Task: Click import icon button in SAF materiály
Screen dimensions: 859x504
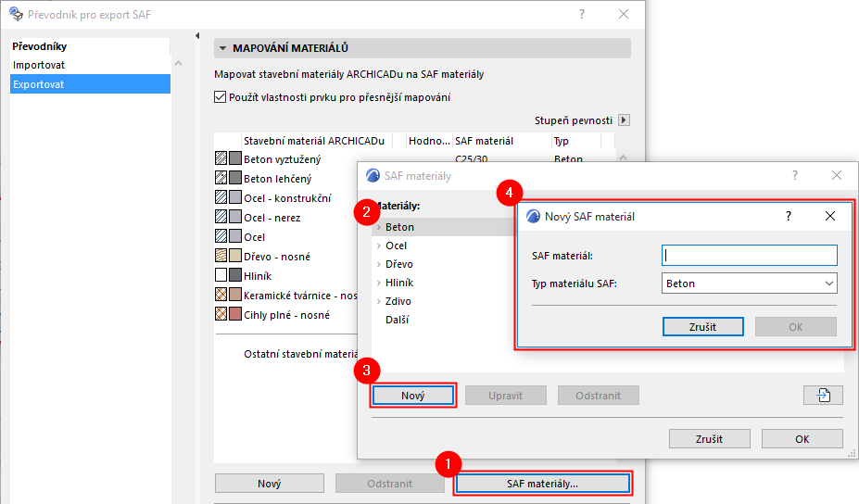Action: pyautogui.click(x=823, y=395)
